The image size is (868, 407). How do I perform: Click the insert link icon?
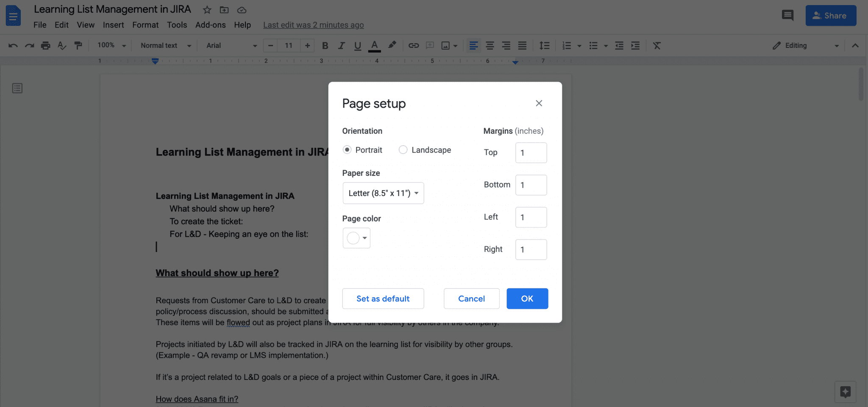click(x=413, y=46)
